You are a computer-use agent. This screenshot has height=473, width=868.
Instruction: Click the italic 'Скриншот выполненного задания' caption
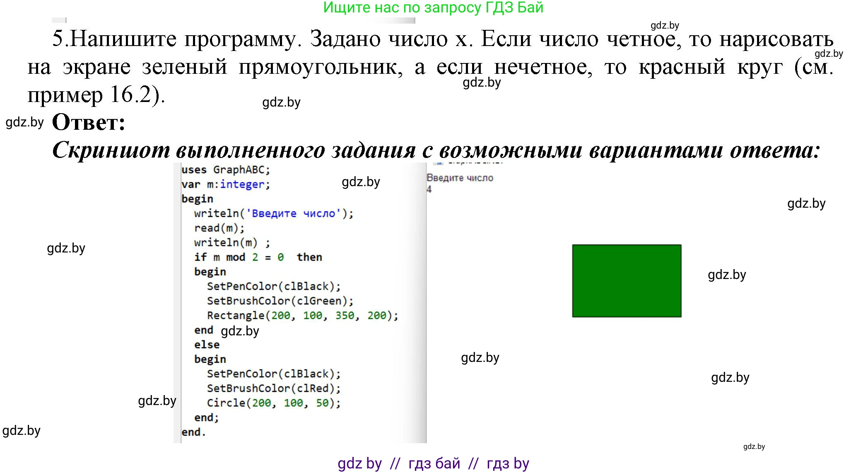click(x=436, y=150)
